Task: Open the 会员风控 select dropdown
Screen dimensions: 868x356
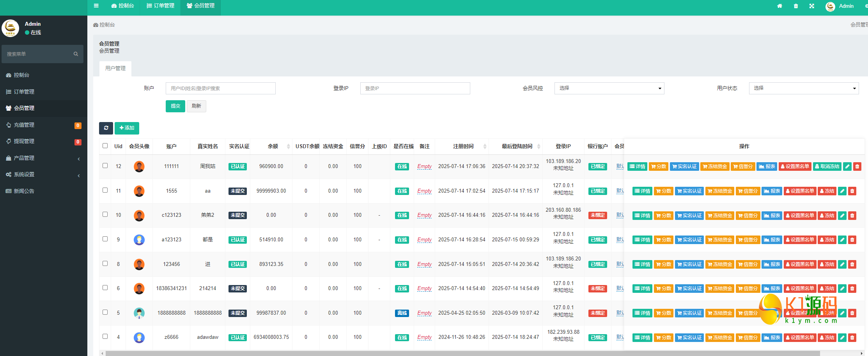Action: tap(609, 88)
